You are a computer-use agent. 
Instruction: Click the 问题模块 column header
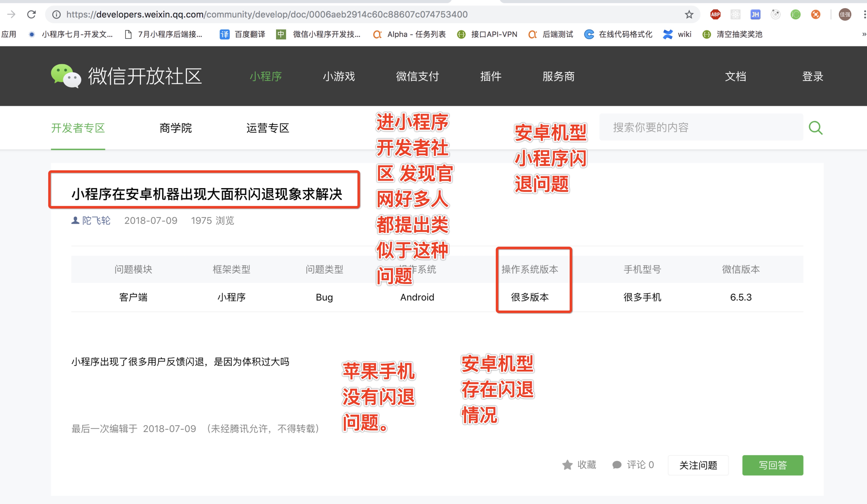pos(133,269)
